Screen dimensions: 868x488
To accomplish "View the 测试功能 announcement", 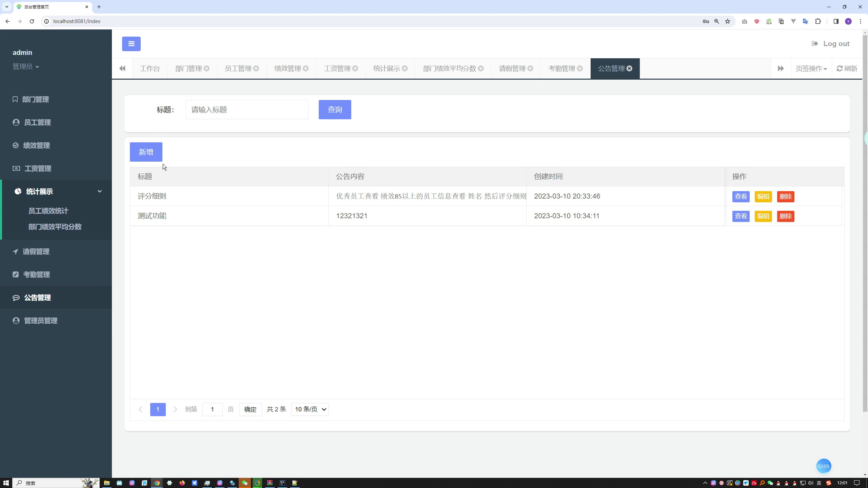I will coord(741,216).
